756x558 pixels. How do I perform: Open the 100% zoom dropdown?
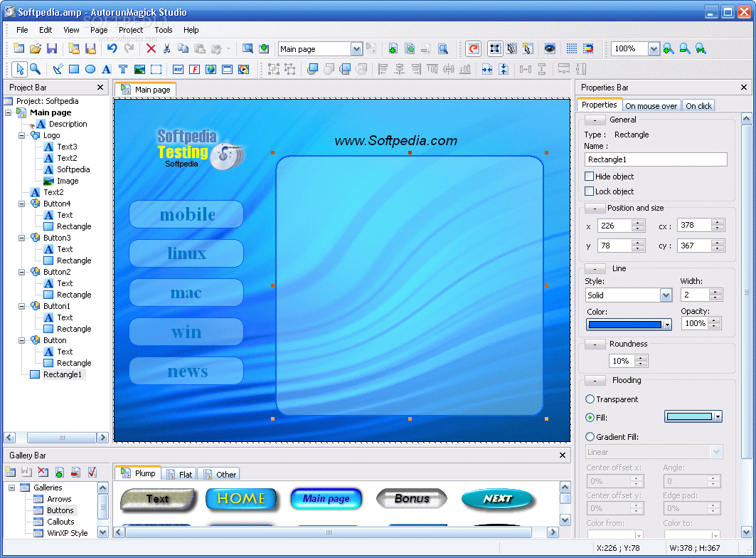(x=654, y=48)
